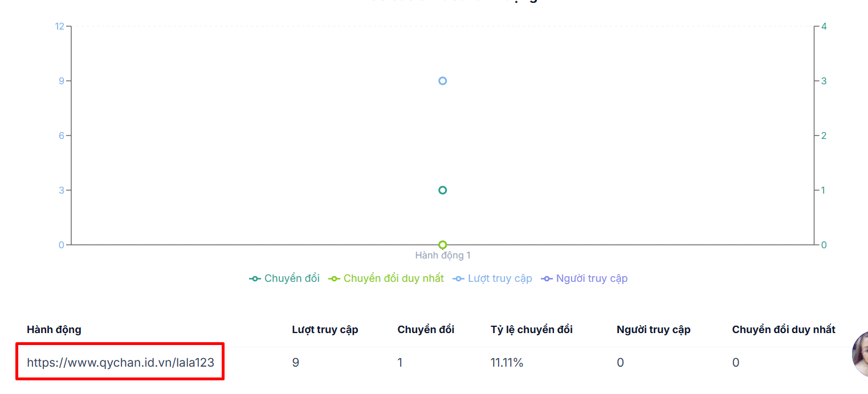Click the Tỷ lệ chuyển đổi header
868x394 pixels.
pos(531,330)
